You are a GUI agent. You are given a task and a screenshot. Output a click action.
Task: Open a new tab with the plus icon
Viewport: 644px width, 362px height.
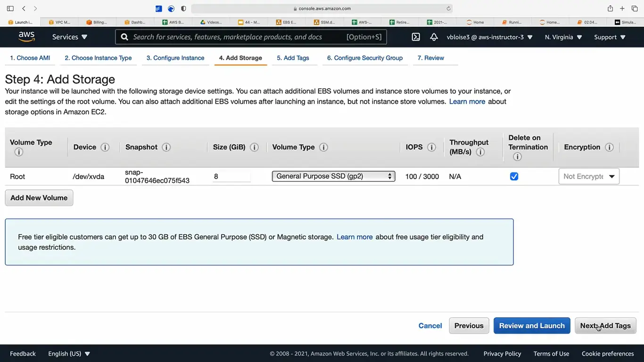click(622, 8)
